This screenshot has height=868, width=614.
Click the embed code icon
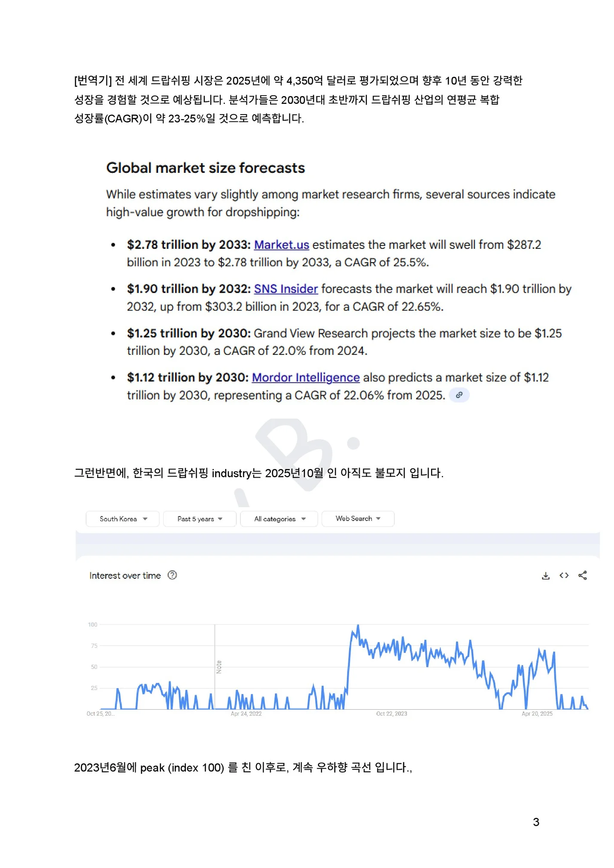[564, 575]
